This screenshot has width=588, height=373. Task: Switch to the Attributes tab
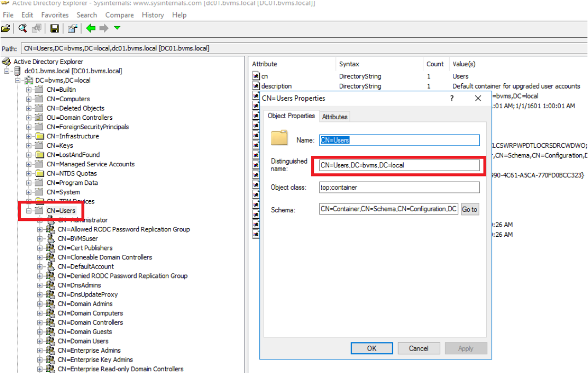[334, 116]
